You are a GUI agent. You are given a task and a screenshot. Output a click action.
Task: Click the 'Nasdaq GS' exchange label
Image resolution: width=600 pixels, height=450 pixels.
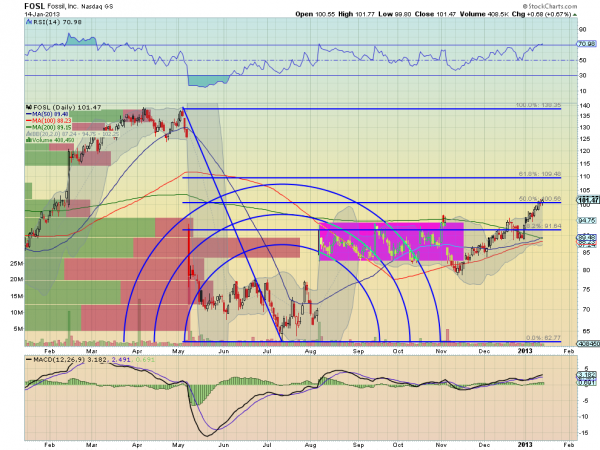[97, 7]
